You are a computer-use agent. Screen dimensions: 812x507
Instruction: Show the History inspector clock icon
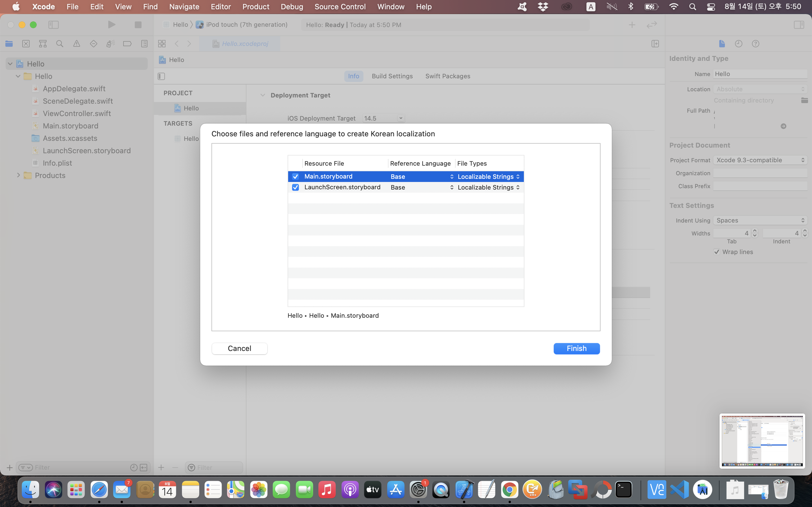[738, 44]
